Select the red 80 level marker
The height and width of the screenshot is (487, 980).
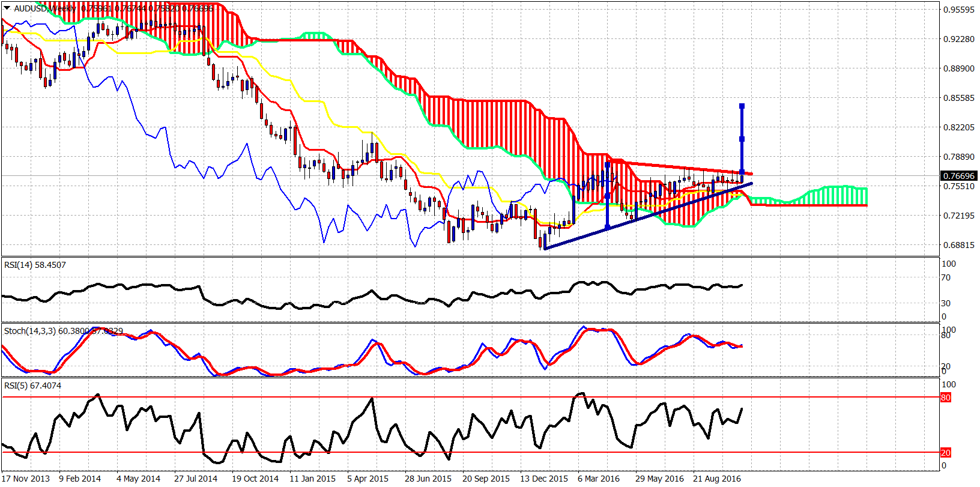coord(946,398)
